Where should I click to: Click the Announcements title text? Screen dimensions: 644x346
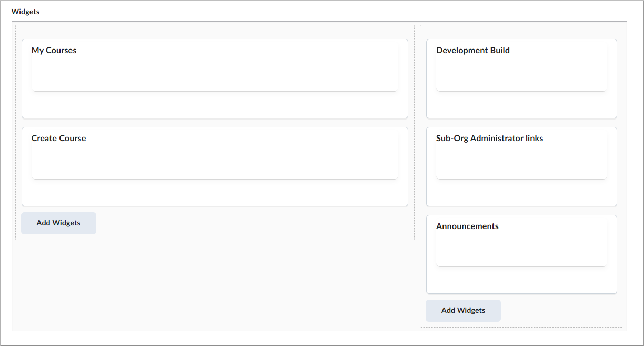click(467, 226)
